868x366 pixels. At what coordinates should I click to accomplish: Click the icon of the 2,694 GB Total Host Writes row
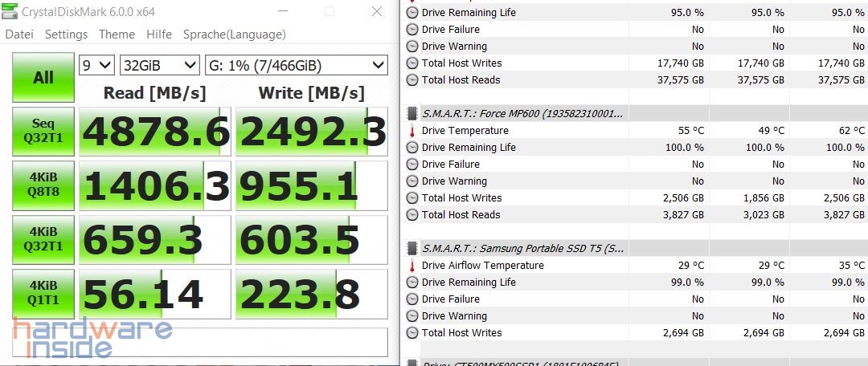tap(412, 333)
